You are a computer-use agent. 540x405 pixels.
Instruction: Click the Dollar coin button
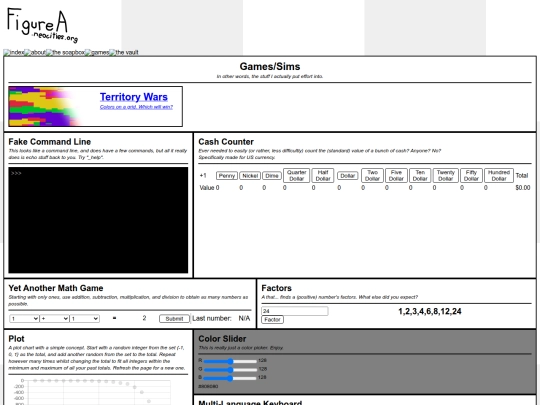click(347, 176)
